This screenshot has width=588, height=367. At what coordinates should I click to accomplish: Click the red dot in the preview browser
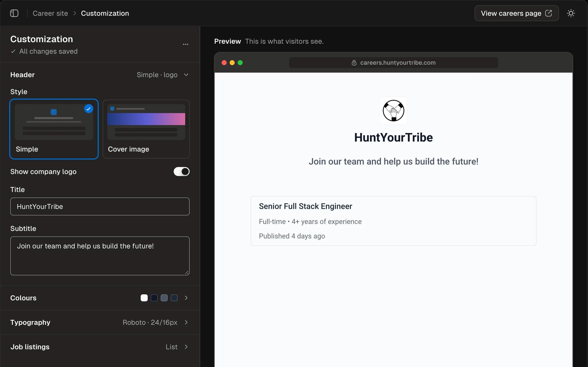point(224,63)
